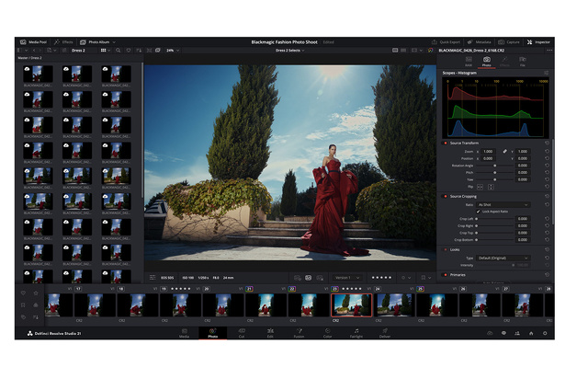Click the search magnifier icon in album toolbar
The width and height of the screenshot is (588, 379).
119,51
